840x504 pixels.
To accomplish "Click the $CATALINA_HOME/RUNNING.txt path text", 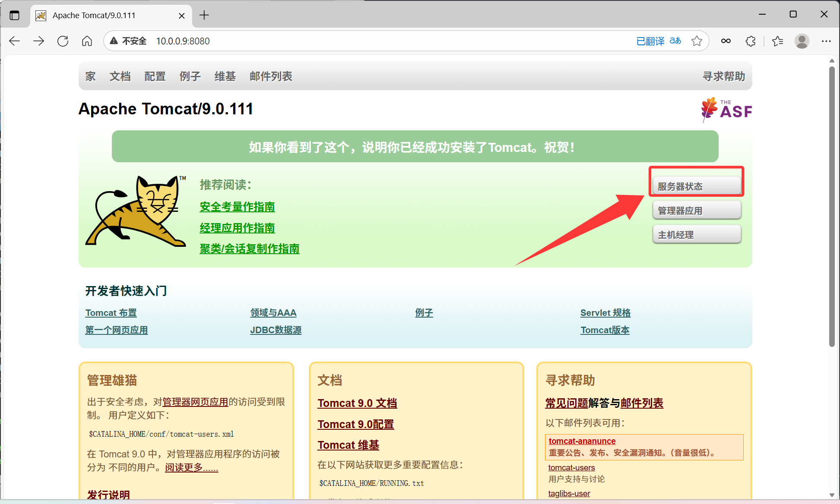I will (x=371, y=483).
